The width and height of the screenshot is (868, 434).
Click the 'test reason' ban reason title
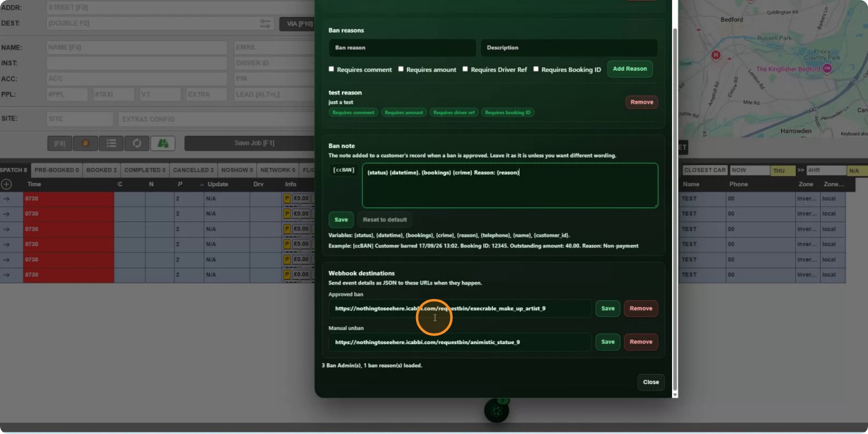tap(345, 93)
